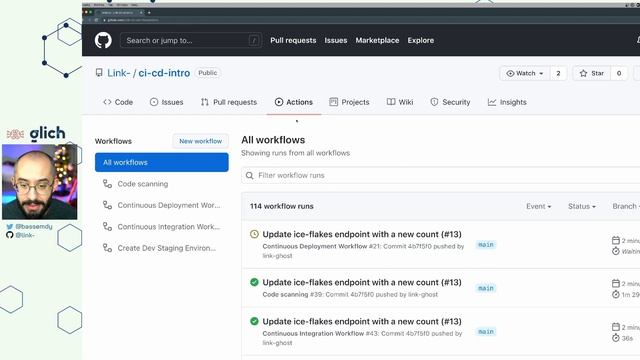Switch to the repository Issues tab

[x=166, y=102]
